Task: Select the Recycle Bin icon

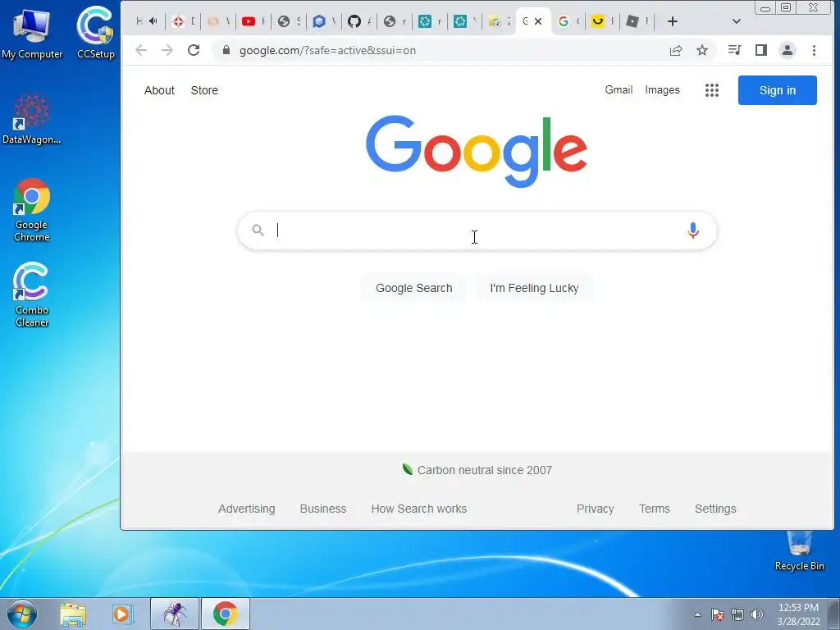Action: coord(799,550)
